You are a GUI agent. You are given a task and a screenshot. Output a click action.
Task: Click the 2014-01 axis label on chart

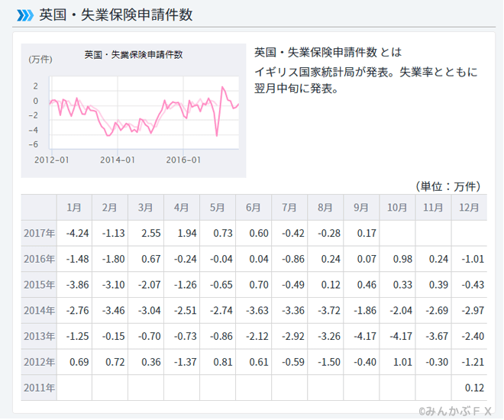[x=118, y=160]
